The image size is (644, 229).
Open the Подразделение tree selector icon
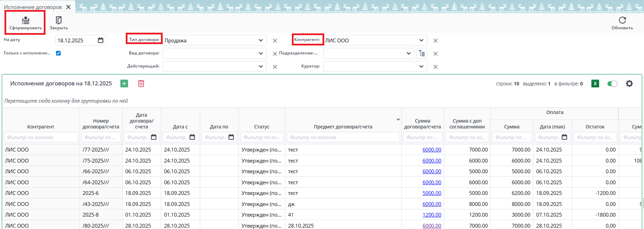[x=422, y=53]
